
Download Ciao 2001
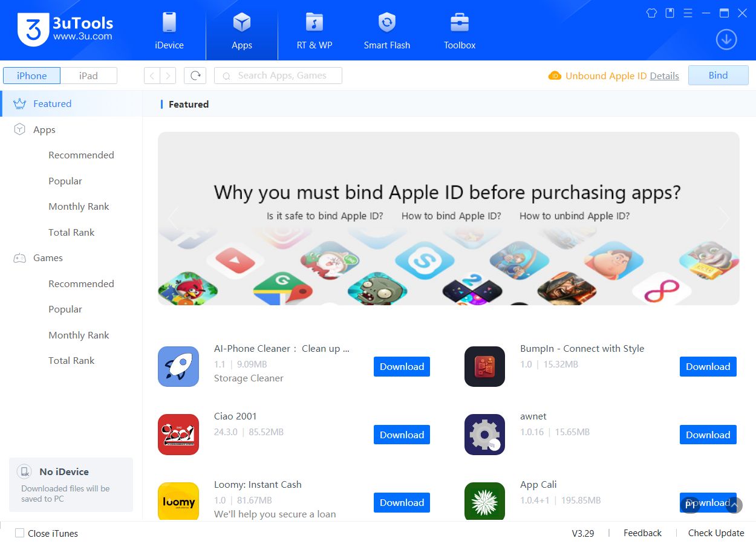402,435
